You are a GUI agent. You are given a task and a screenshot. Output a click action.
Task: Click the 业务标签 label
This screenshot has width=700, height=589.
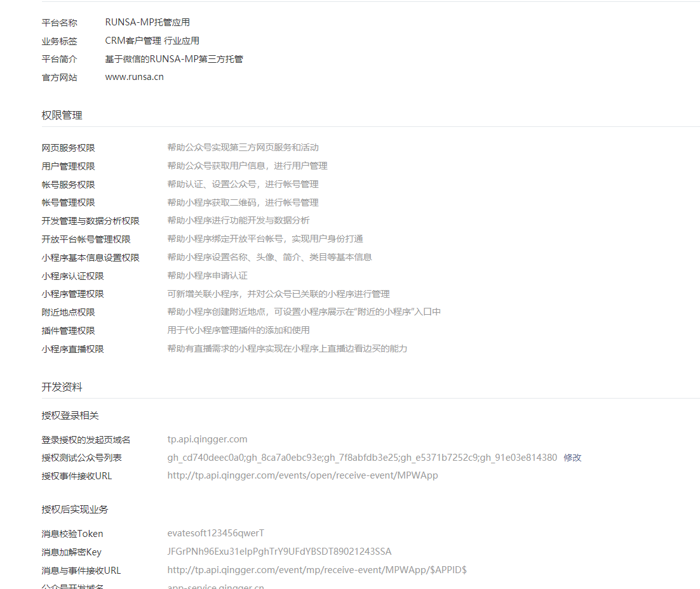pyautogui.click(x=59, y=41)
